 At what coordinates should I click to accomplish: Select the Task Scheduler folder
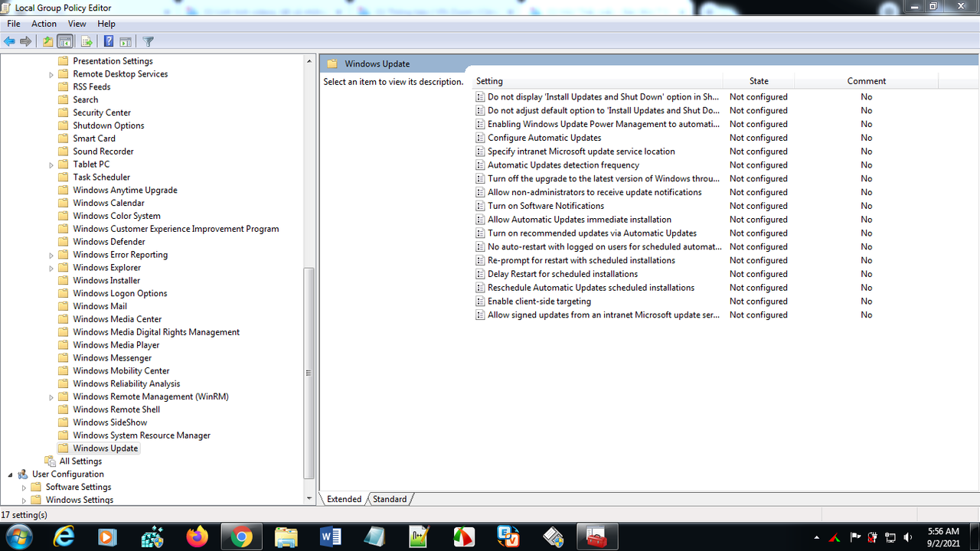pyautogui.click(x=101, y=178)
